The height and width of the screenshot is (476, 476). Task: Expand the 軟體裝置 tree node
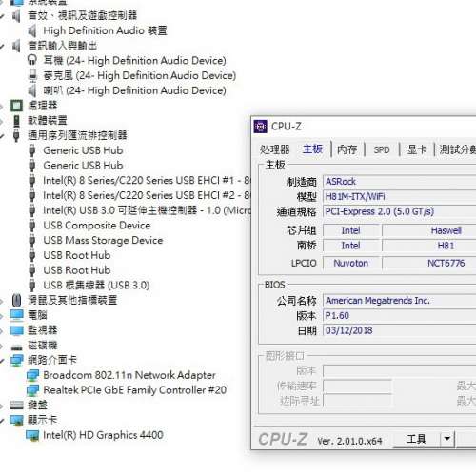(2, 121)
